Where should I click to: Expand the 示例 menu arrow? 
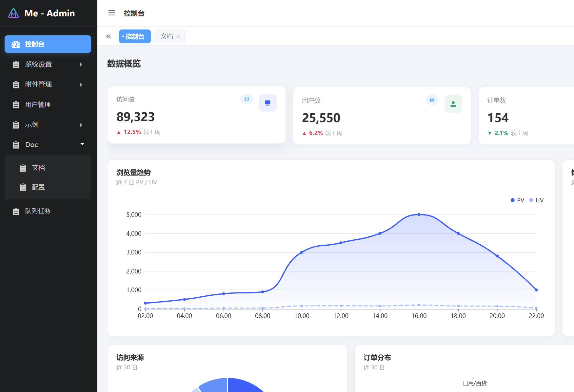click(81, 125)
